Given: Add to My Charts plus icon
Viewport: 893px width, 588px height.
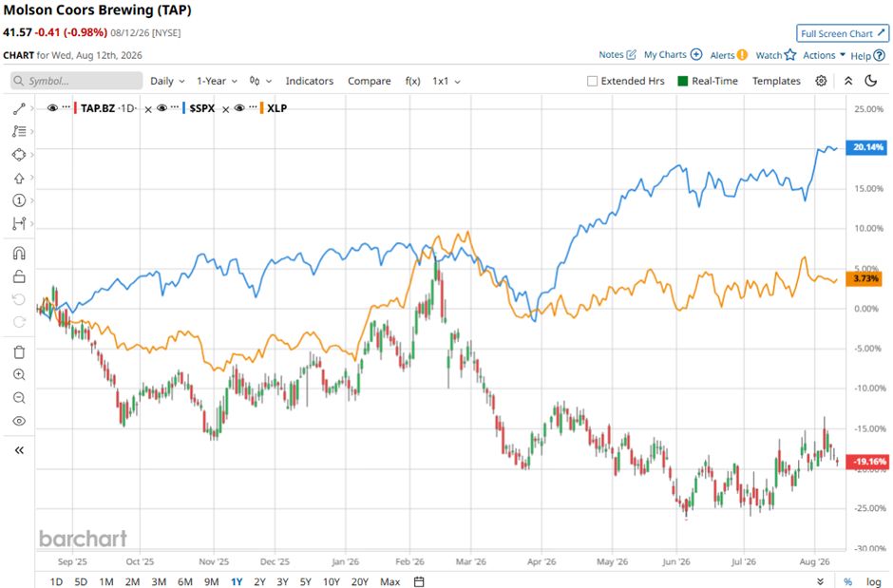Looking at the screenshot, I should pyautogui.click(x=696, y=54).
